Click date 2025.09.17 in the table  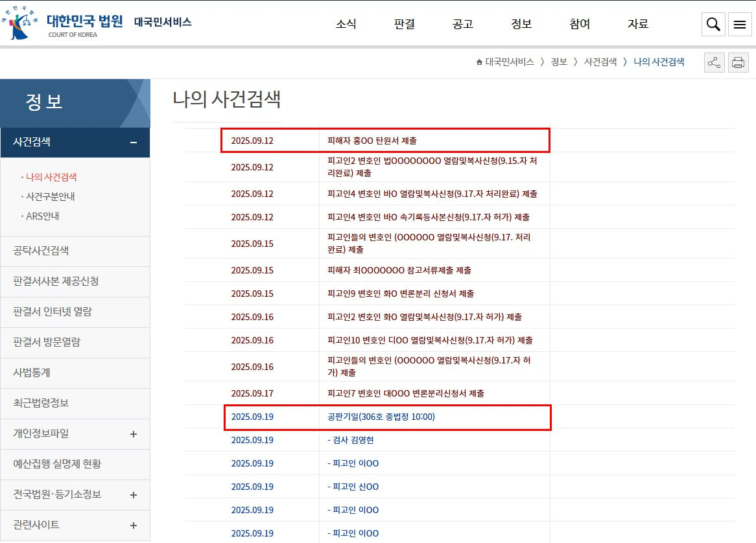252,393
